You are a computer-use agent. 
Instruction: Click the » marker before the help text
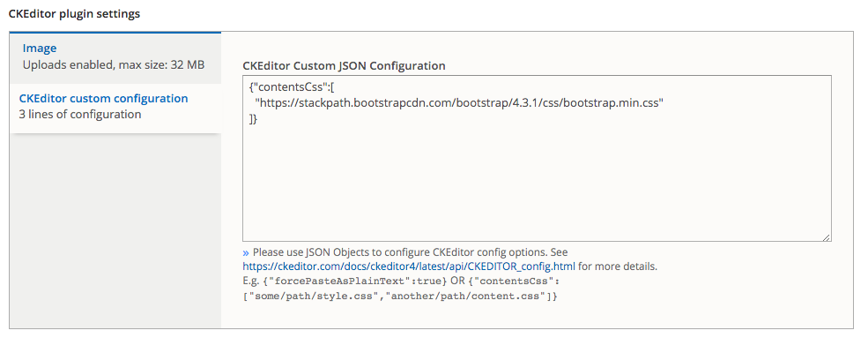[247, 252]
